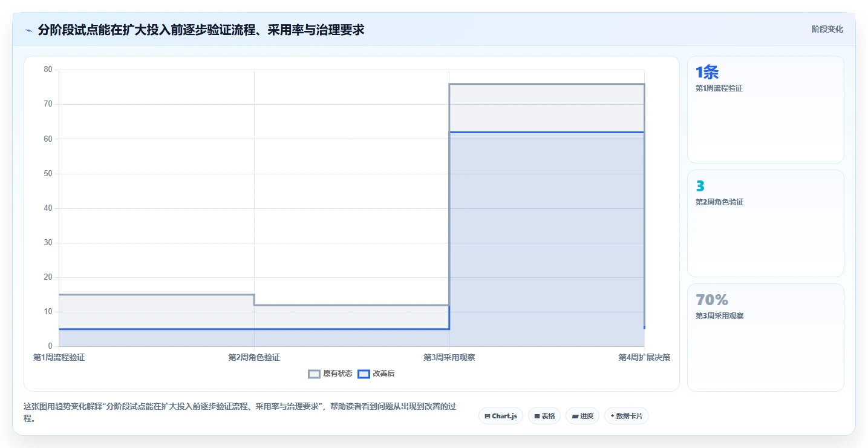Viewport: 868px width, 448px height.
Task: Click x-axis label 第2周角色验证
Action: click(x=254, y=357)
